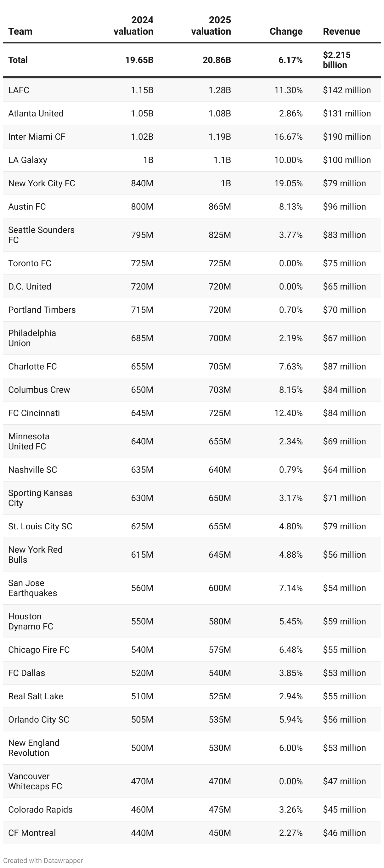Click Inter Miami's 16.67% change value
This screenshot has width=384, height=868.
tap(288, 137)
